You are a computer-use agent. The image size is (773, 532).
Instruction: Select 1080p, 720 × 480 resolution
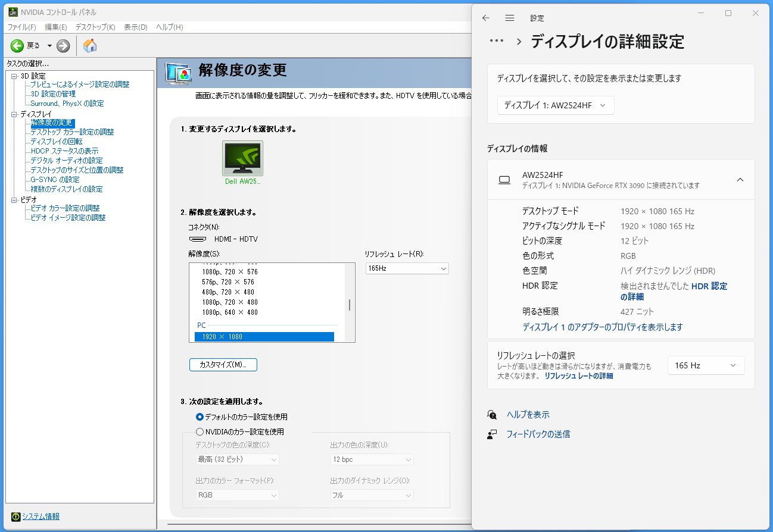coord(230,302)
